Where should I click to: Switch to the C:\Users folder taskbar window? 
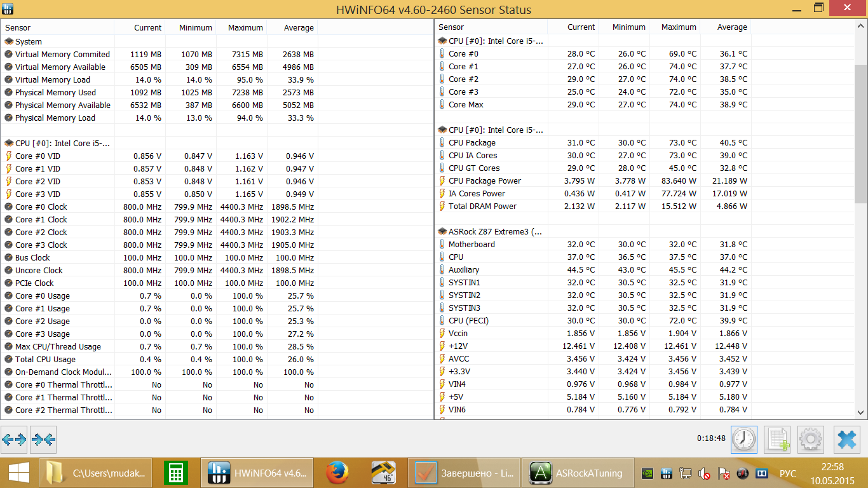pyautogui.click(x=96, y=473)
